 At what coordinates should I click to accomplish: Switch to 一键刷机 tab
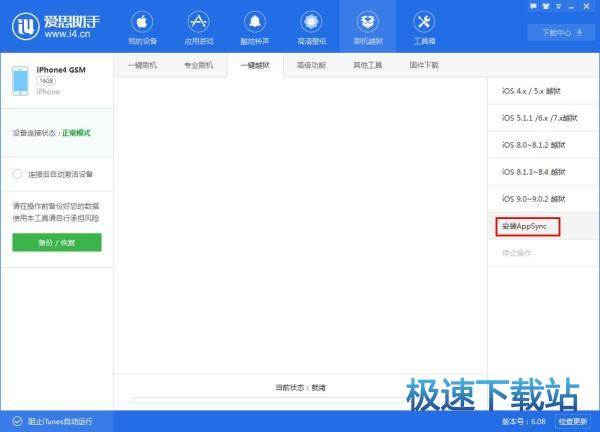[x=142, y=65]
